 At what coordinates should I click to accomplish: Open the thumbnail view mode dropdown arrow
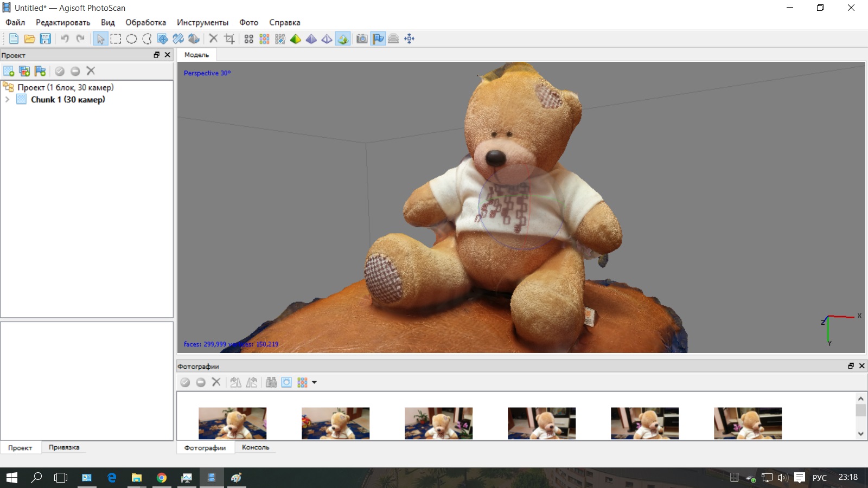[314, 382]
